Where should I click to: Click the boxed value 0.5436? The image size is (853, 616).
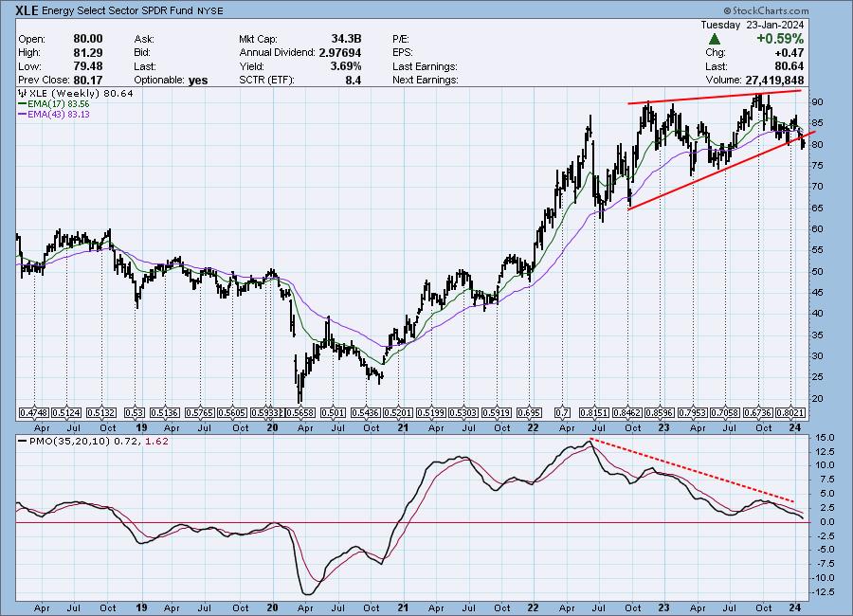366,413
